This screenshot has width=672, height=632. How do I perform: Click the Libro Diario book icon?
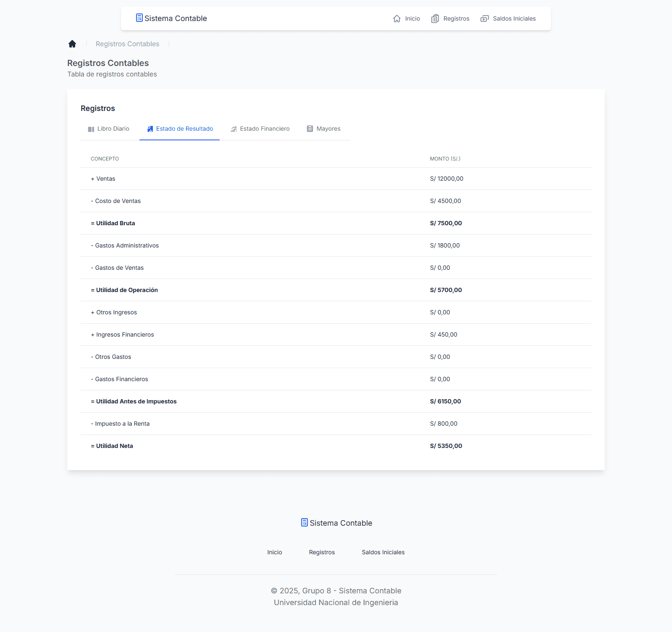tap(91, 129)
